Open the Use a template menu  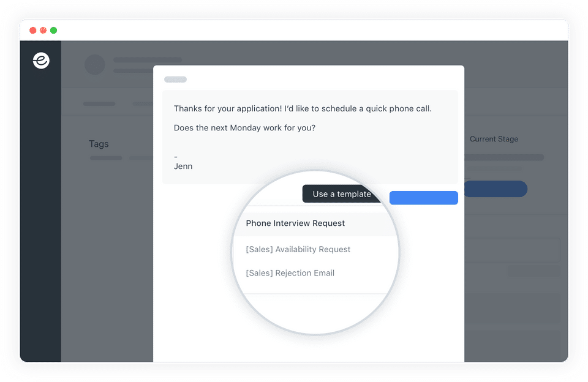pos(341,194)
